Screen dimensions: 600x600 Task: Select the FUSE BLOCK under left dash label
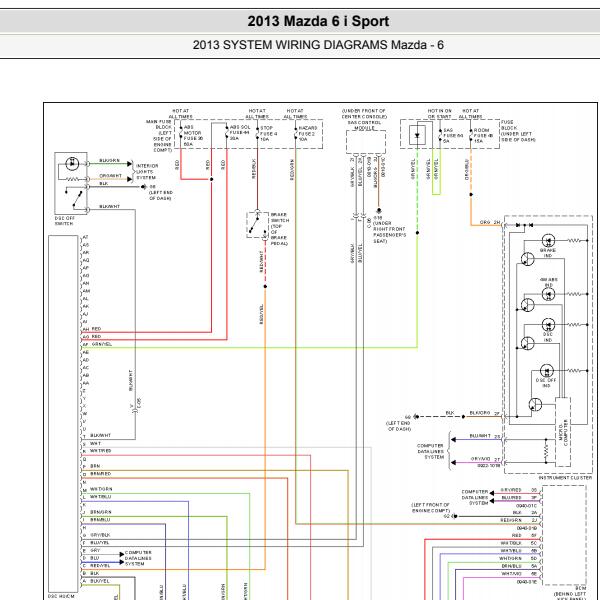coord(518,131)
